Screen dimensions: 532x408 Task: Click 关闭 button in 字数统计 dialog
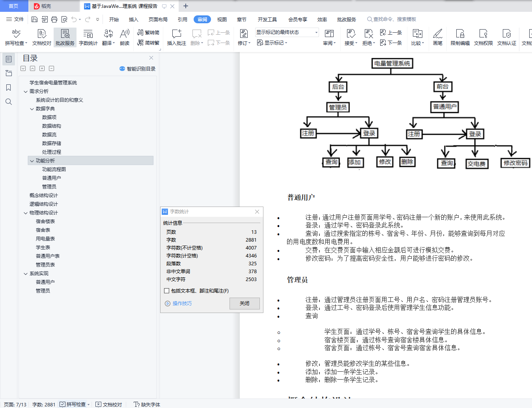point(245,304)
